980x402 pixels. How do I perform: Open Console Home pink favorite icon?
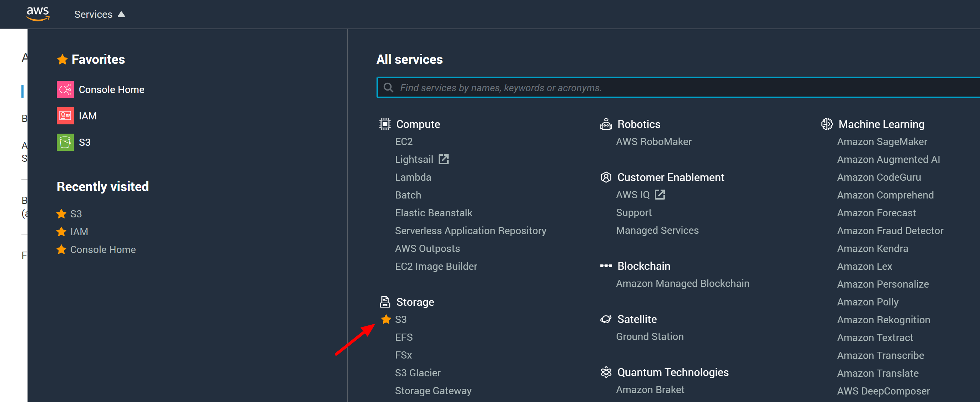pos(65,90)
